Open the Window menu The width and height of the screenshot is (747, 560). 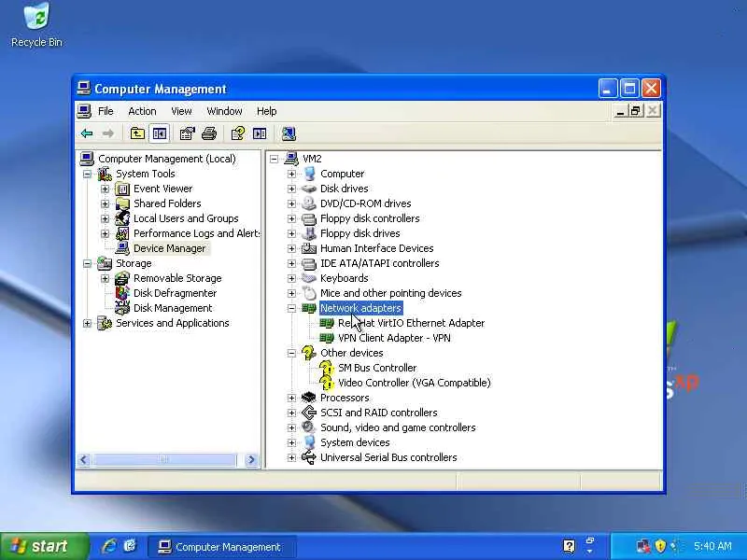[224, 111]
